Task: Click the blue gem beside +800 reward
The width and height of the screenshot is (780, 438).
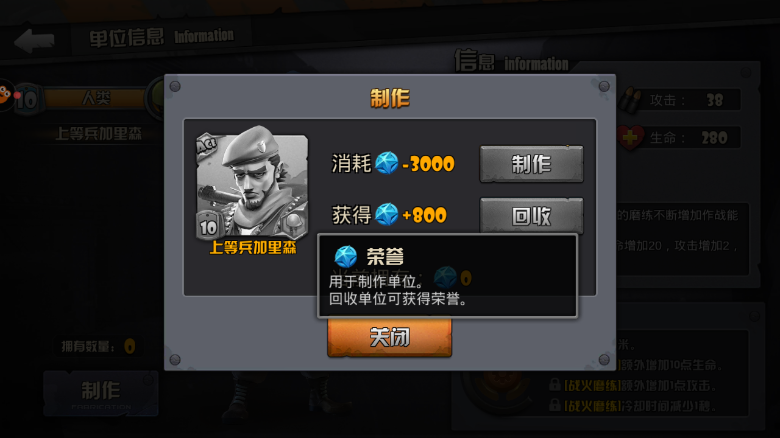Action: (387, 215)
